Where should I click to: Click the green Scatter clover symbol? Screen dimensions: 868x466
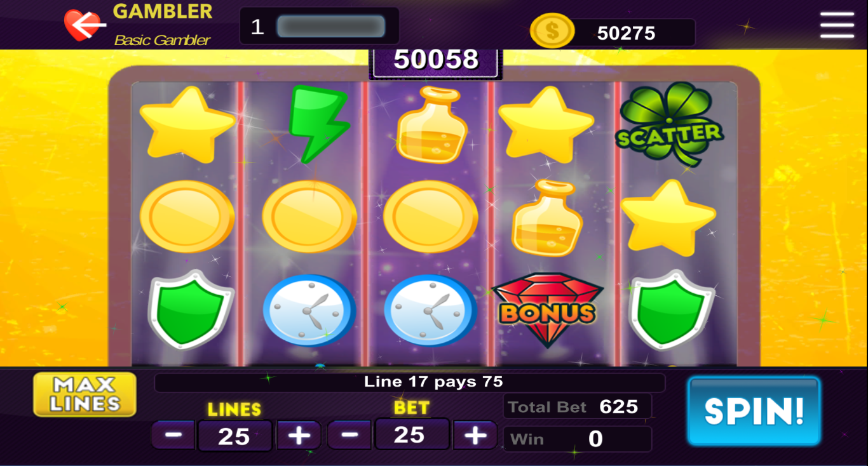tap(669, 124)
